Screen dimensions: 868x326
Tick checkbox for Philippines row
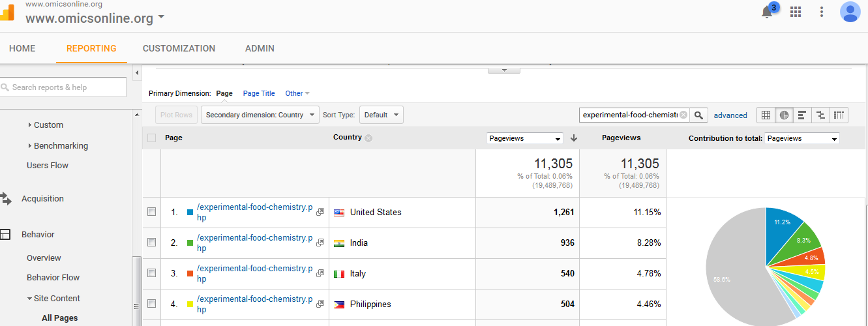[x=152, y=304]
